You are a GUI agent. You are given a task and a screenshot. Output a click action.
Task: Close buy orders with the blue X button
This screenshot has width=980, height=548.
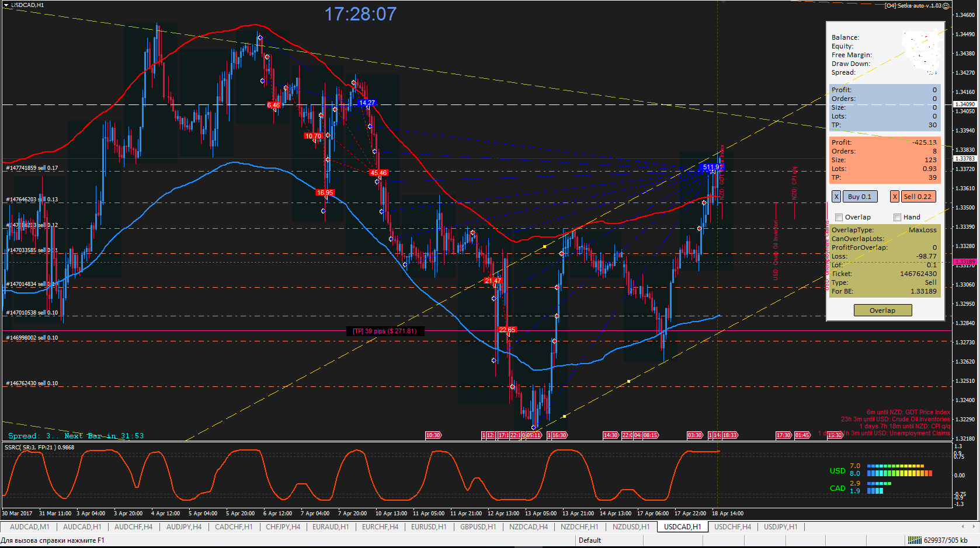tap(836, 197)
